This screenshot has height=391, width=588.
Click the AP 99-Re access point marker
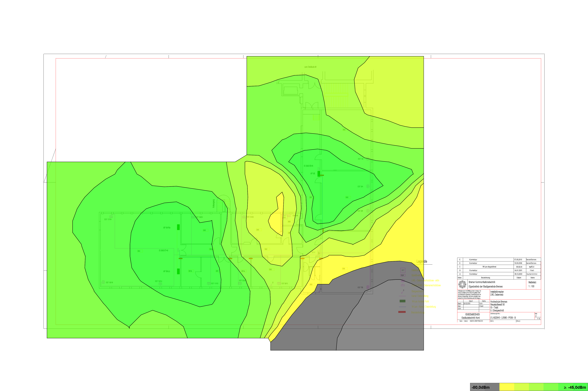[x=178, y=227]
